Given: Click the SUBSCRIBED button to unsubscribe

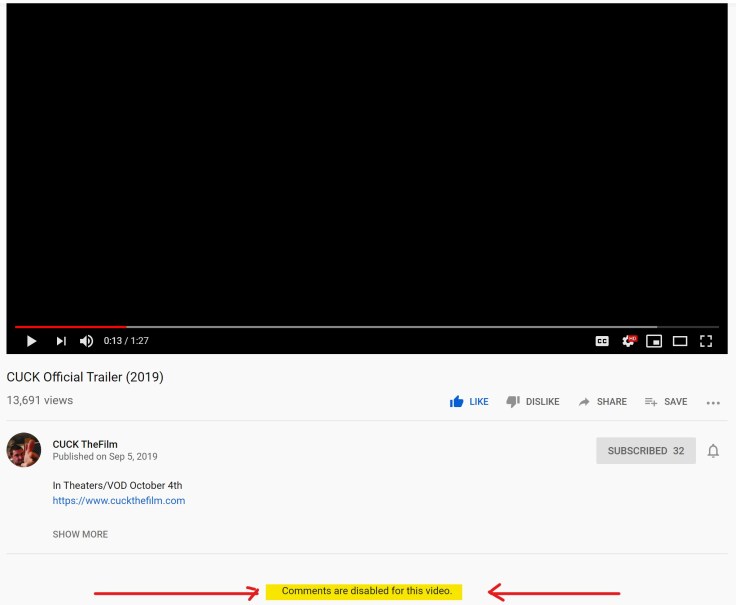Looking at the screenshot, I should click(645, 451).
